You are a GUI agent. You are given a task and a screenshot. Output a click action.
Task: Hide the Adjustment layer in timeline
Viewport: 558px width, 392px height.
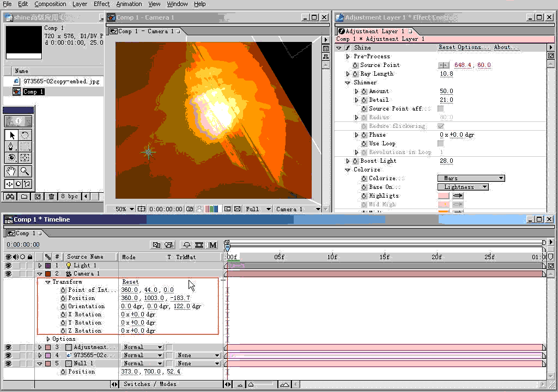[x=8, y=347]
